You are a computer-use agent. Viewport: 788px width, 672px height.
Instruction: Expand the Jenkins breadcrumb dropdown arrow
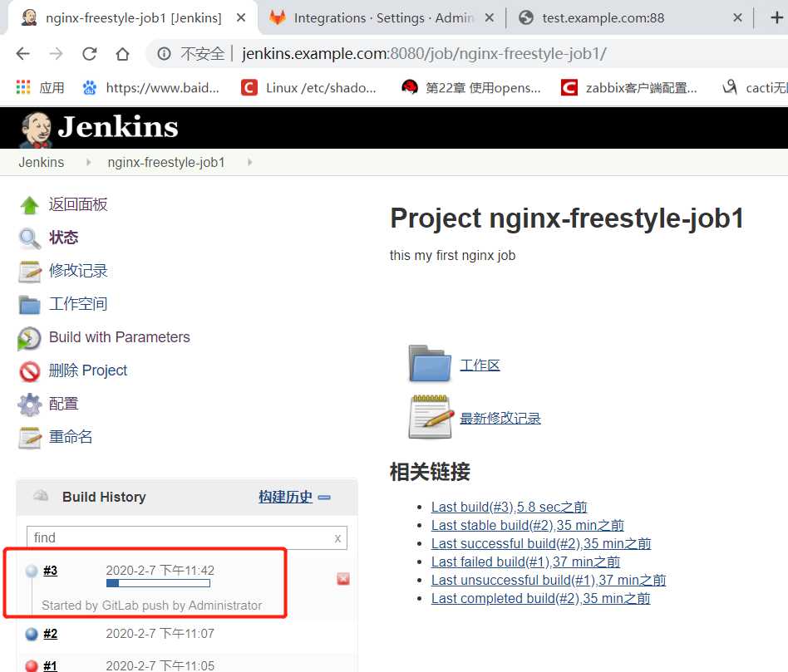[x=88, y=162]
